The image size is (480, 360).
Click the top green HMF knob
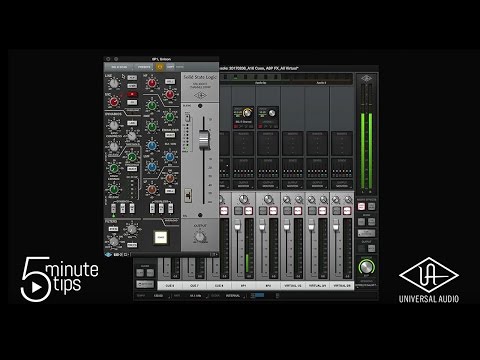coord(152,106)
